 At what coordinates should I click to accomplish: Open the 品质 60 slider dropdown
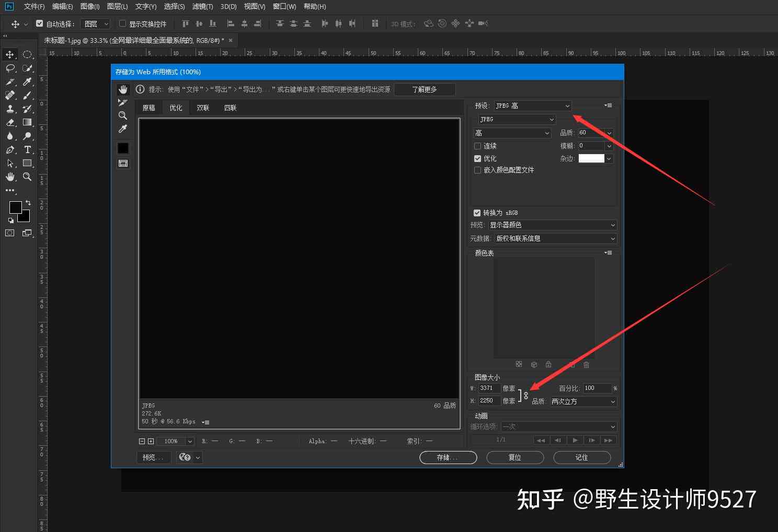609,133
